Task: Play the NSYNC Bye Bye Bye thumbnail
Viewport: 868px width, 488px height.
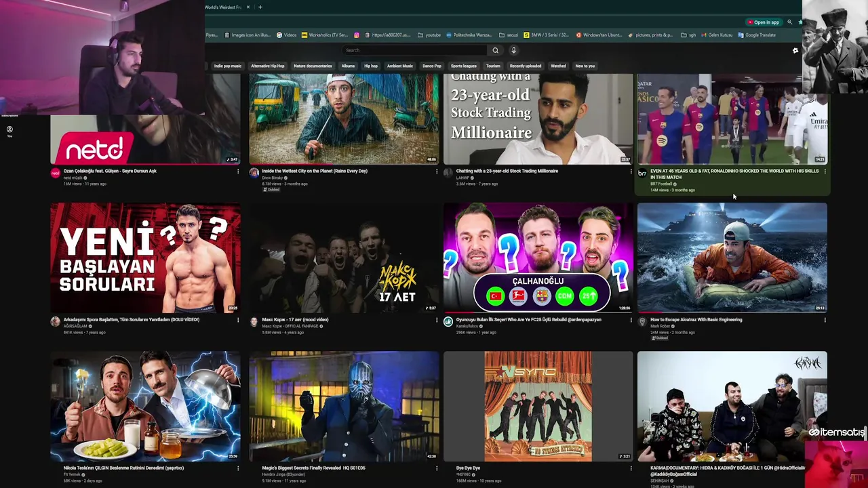Action: tap(538, 406)
